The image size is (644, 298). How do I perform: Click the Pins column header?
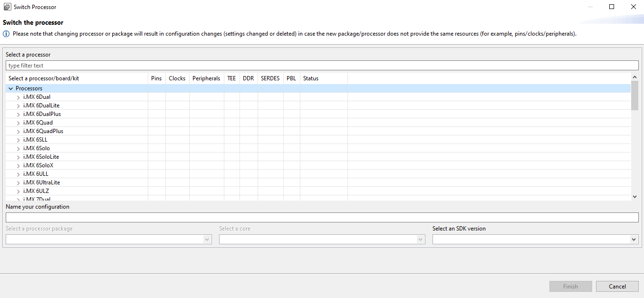(x=156, y=78)
